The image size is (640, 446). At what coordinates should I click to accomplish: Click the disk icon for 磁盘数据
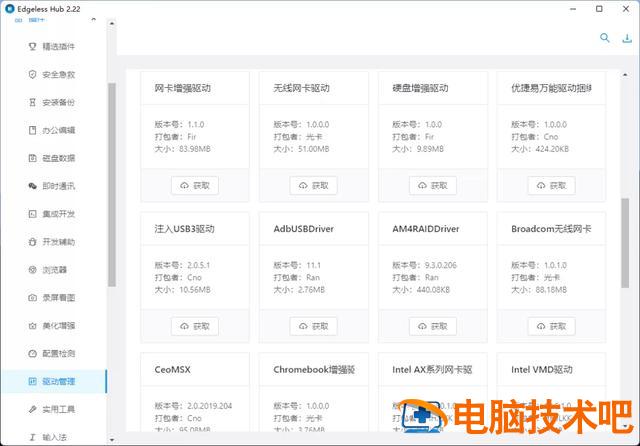click(x=33, y=158)
